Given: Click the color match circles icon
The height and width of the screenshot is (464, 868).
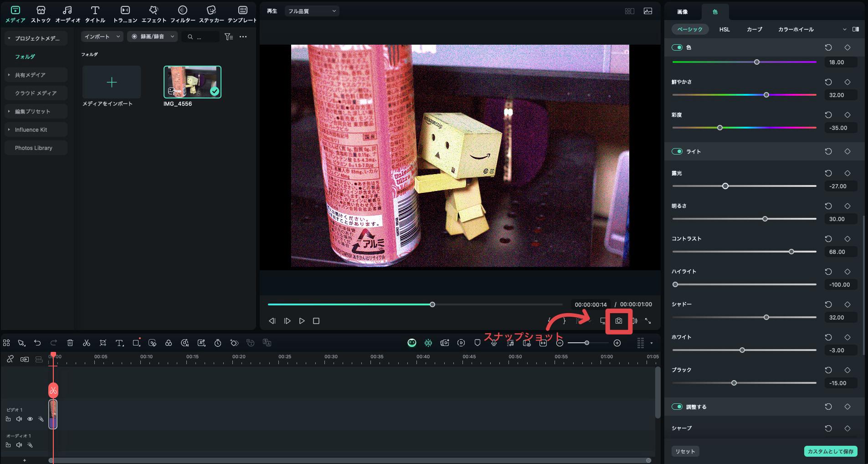Looking at the screenshot, I should (x=169, y=343).
